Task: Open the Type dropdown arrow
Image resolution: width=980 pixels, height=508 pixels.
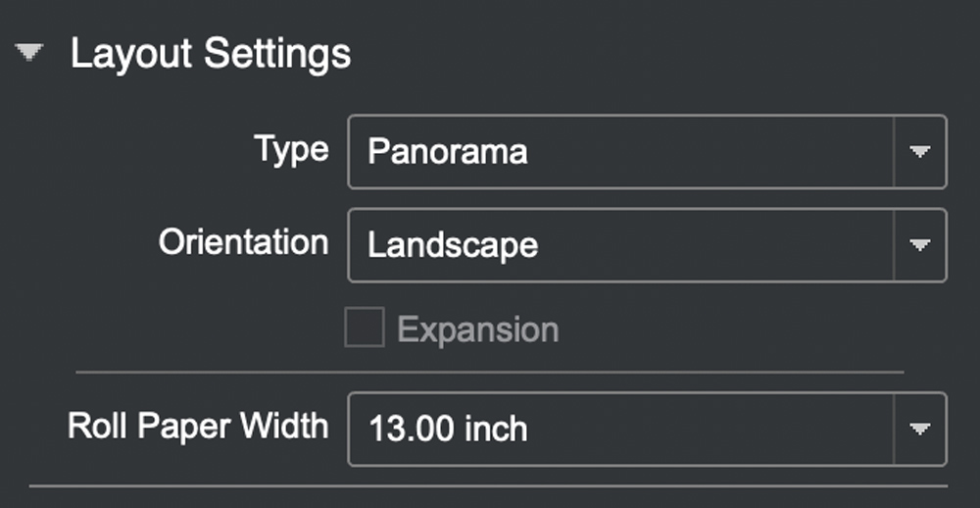Action: [919, 152]
